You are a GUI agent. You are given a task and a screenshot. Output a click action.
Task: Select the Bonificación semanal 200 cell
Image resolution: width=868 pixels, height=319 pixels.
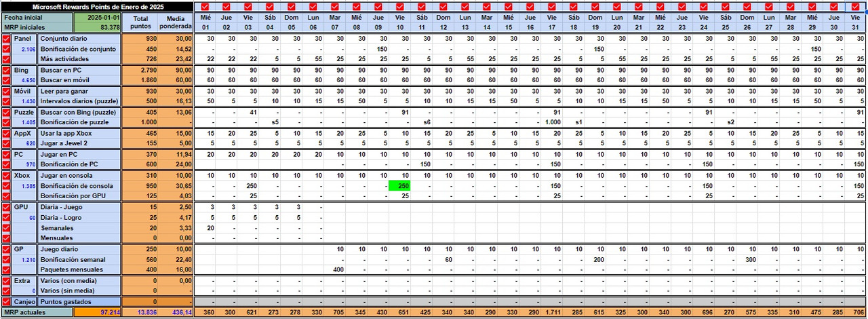pyautogui.click(x=595, y=259)
